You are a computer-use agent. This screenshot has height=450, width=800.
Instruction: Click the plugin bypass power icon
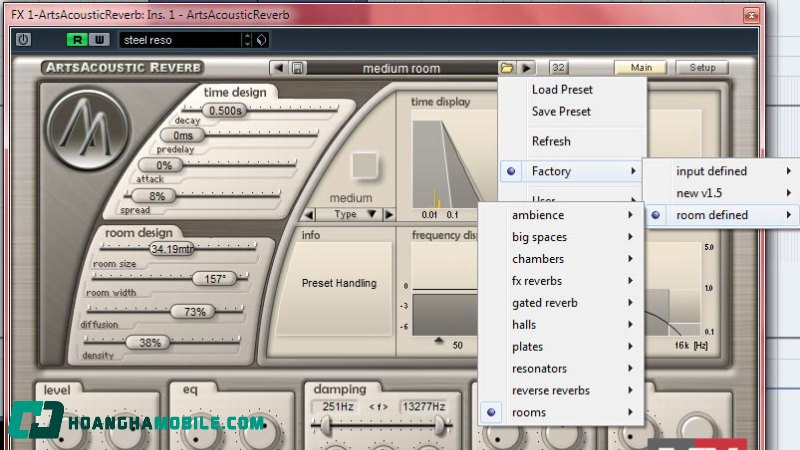pos(24,40)
